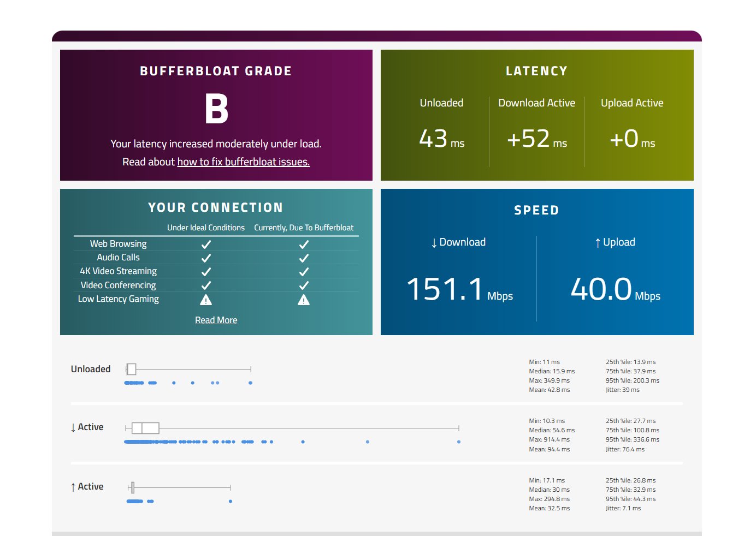Click the Speed panel heading
756x536 pixels.
[536, 210]
